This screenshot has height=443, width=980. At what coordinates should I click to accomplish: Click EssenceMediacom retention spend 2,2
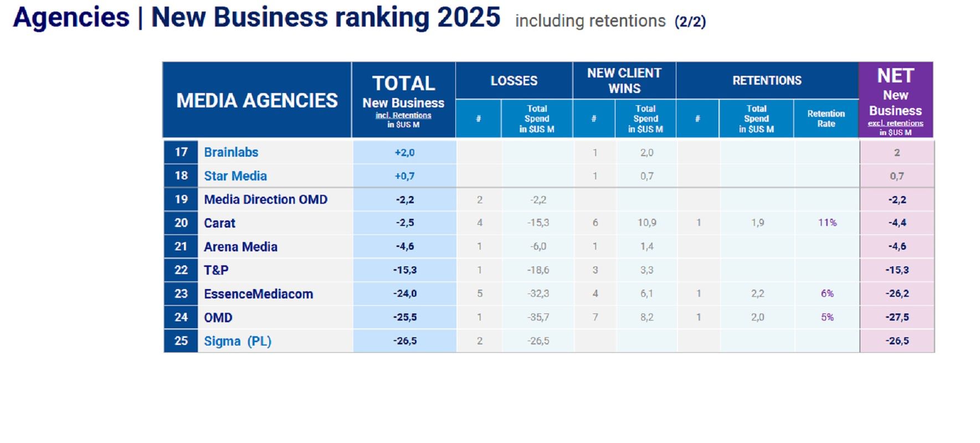[757, 293]
